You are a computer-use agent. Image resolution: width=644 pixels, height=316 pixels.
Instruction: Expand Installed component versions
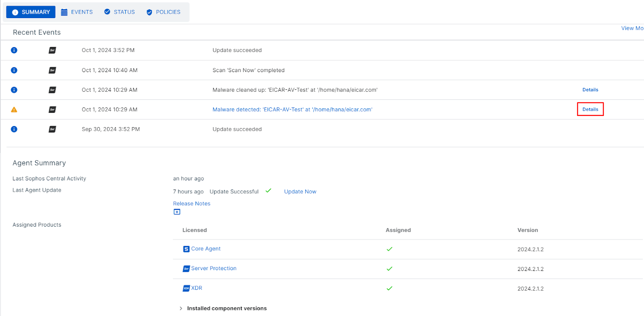(223, 308)
